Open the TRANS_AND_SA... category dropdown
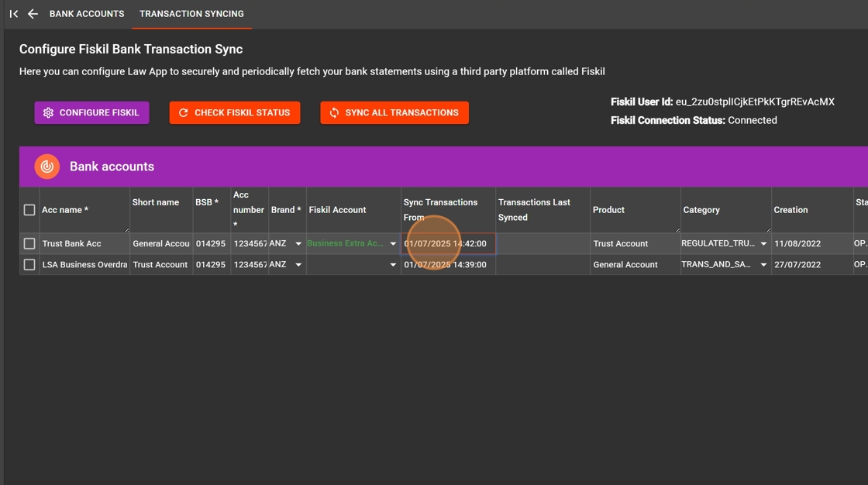The width and height of the screenshot is (868, 485). (763, 265)
